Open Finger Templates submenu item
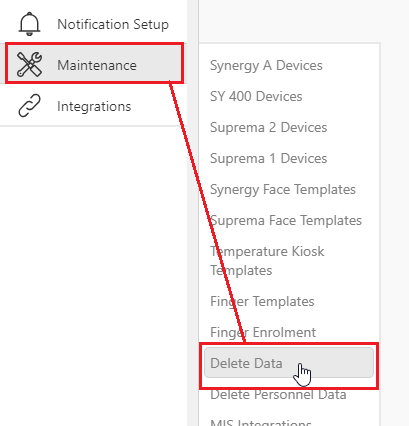 tap(262, 301)
